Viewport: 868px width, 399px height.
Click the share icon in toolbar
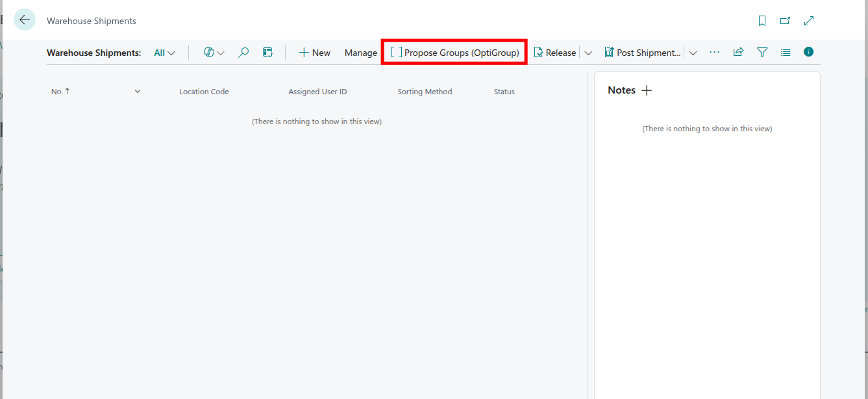pos(738,52)
